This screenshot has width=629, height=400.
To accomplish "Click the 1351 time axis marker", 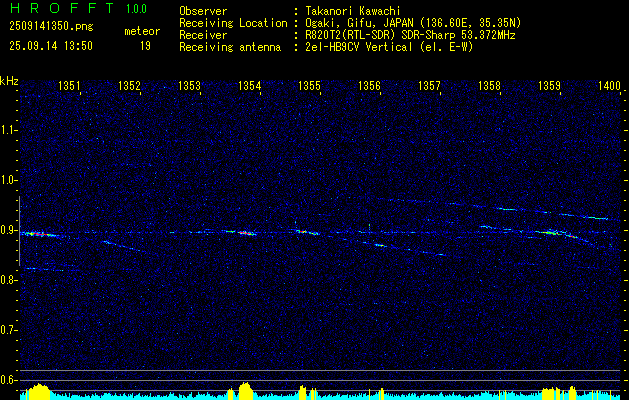I will 69,85.
